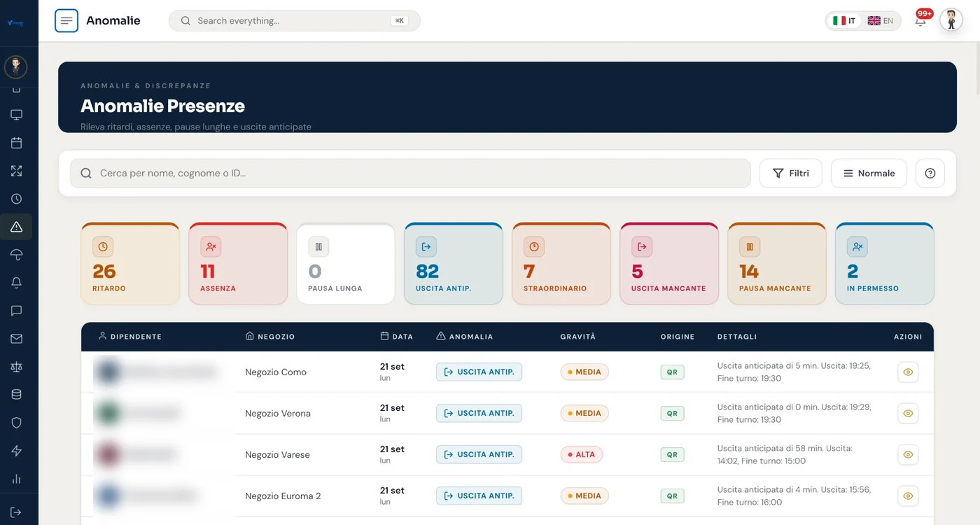View details for Negozio Euroma 2 row
Image resolution: width=980 pixels, height=525 pixels.
pos(908,496)
